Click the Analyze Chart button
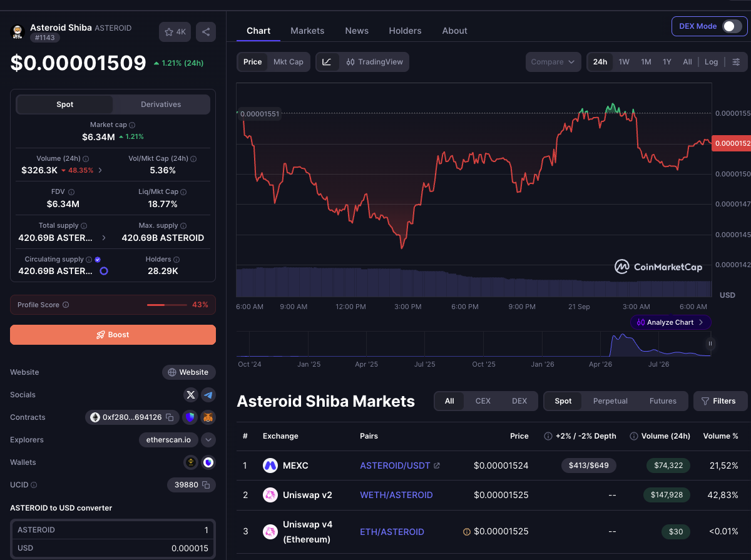The width and height of the screenshot is (751, 560). pyautogui.click(x=670, y=322)
